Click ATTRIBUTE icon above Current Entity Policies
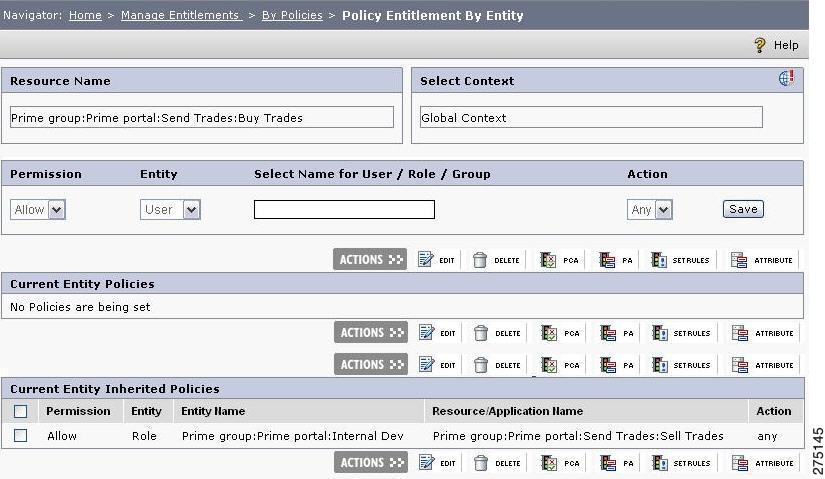 [739, 260]
